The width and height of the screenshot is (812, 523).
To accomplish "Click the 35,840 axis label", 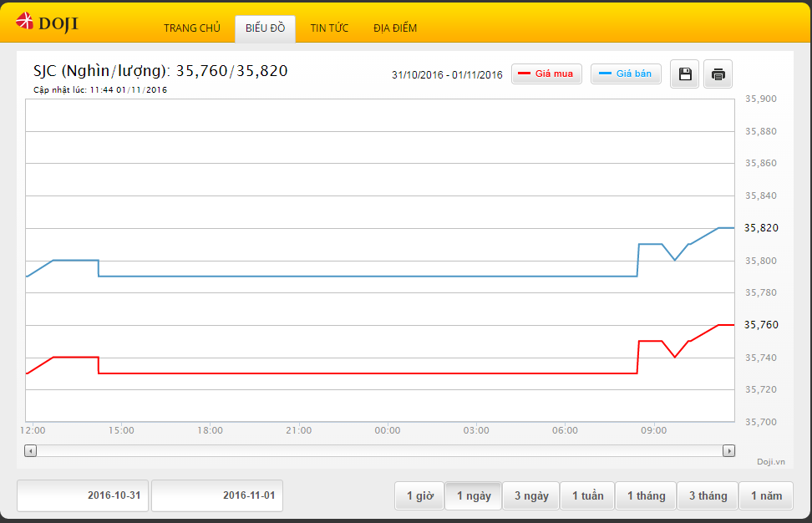I will [x=761, y=195].
